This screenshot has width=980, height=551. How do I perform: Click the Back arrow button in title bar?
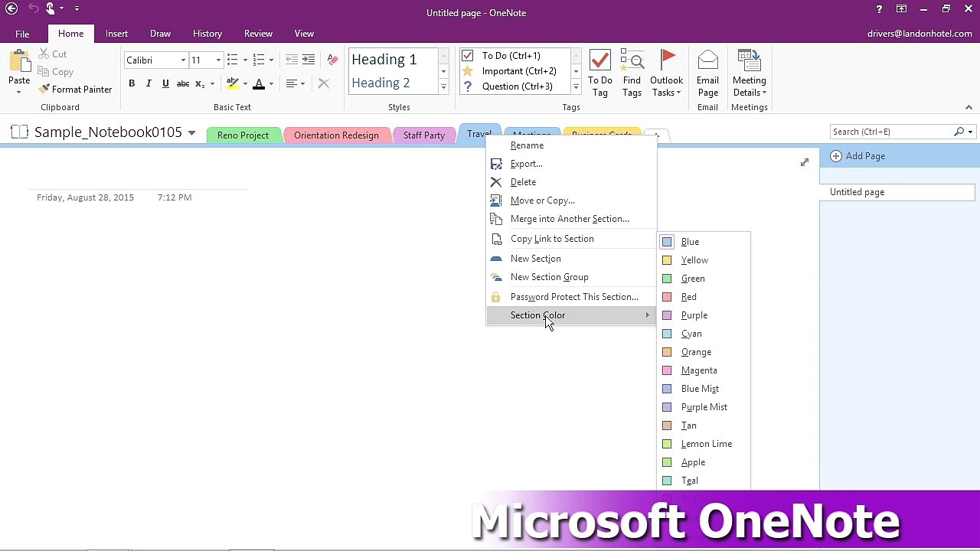coord(11,9)
